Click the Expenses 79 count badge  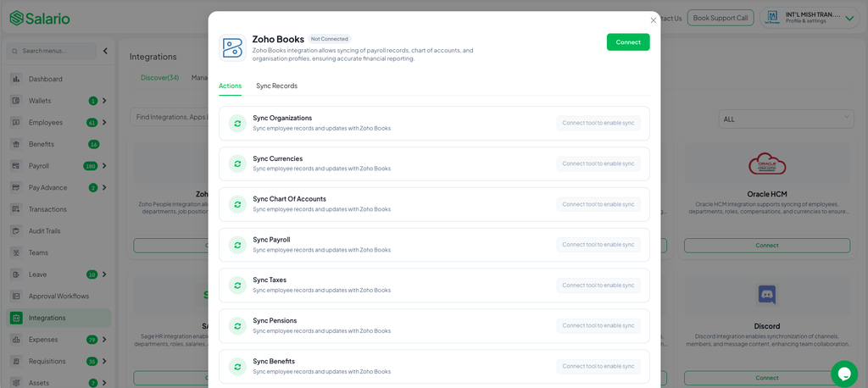point(93,340)
